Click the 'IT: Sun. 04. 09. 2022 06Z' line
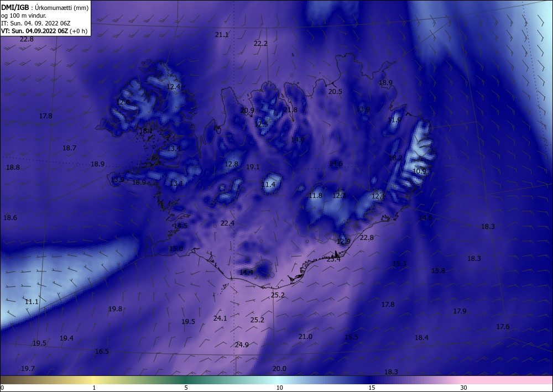Screen dimensions: 553x392 (x=35, y=23)
